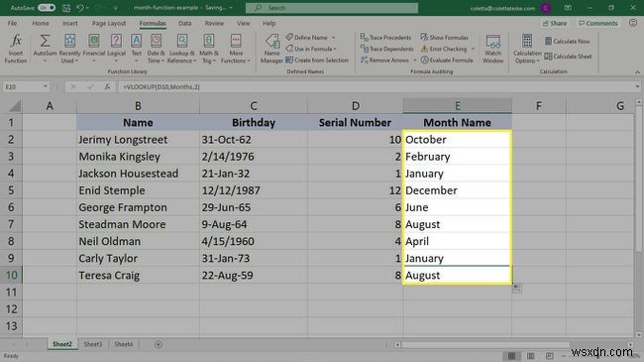The width and height of the screenshot is (644, 362).
Task: Switch to Normal view in status bar
Action: tap(512, 355)
